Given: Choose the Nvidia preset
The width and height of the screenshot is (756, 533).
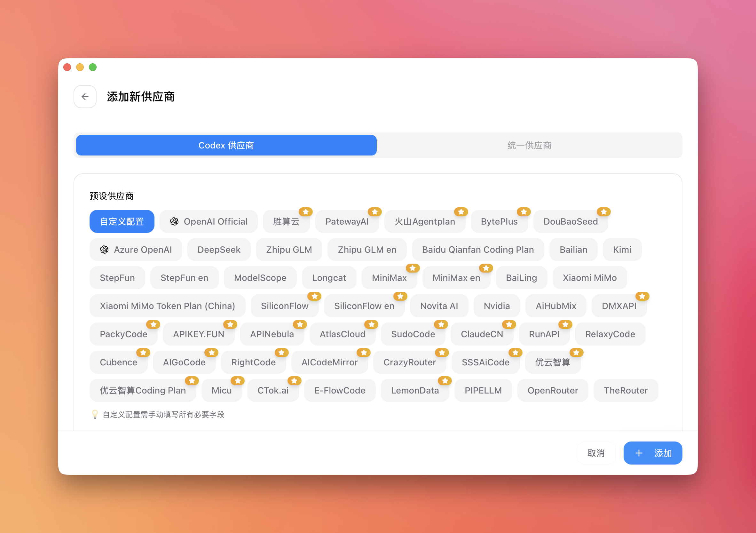Looking at the screenshot, I should [x=497, y=306].
